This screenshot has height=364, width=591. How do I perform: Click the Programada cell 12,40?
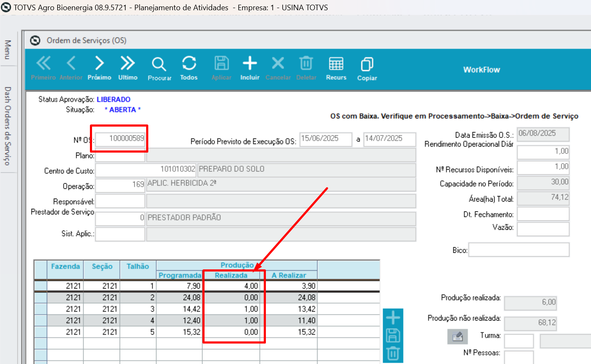[179, 321]
